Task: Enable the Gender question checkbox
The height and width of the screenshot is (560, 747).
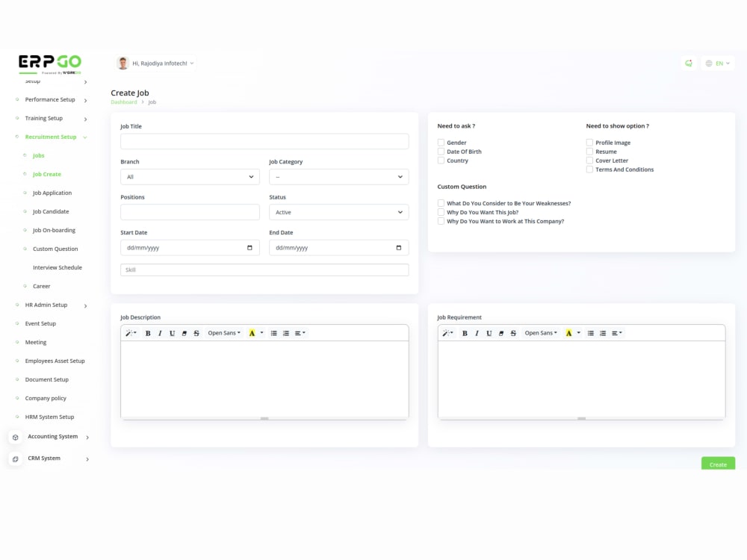Action: click(441, 142)
